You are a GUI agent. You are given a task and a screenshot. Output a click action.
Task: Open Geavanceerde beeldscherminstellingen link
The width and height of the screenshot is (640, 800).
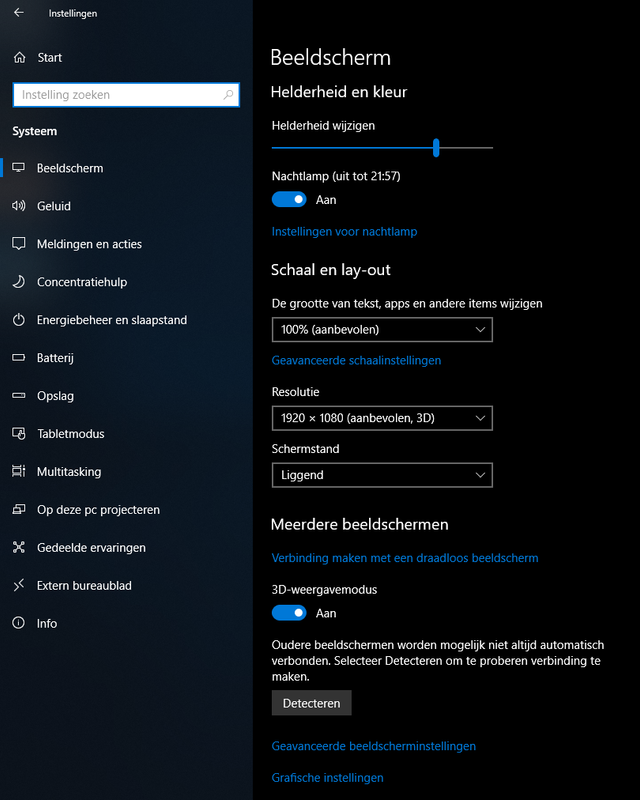[374, 746]
